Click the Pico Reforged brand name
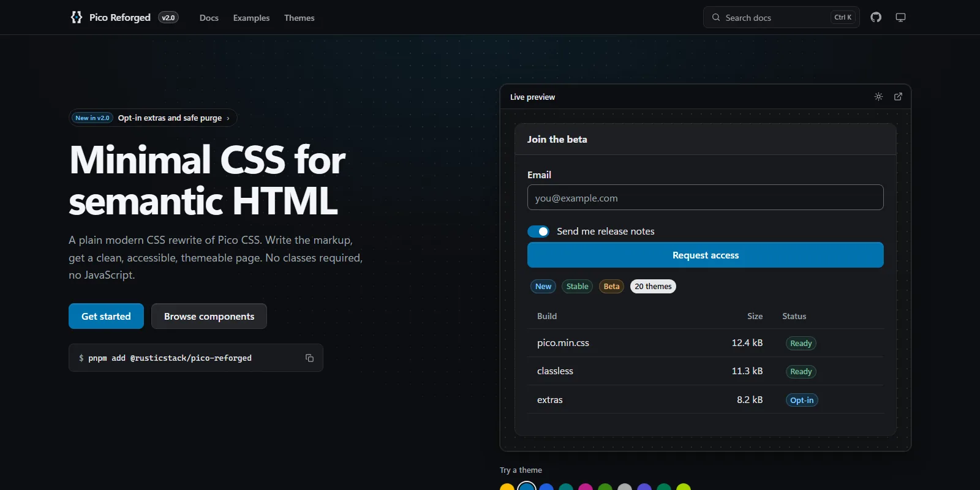 (120, 17)
